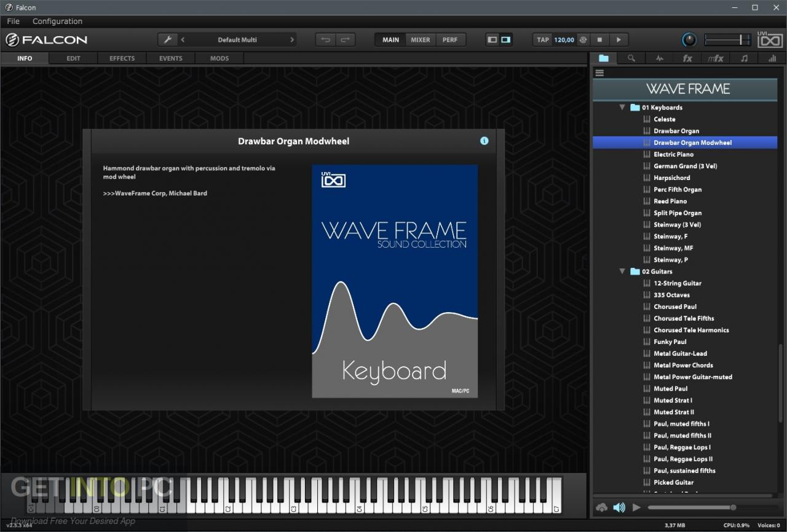This screenshot has width=787, height=532.
Task: Open the Configuration menu
Action: tap(57, 21)
